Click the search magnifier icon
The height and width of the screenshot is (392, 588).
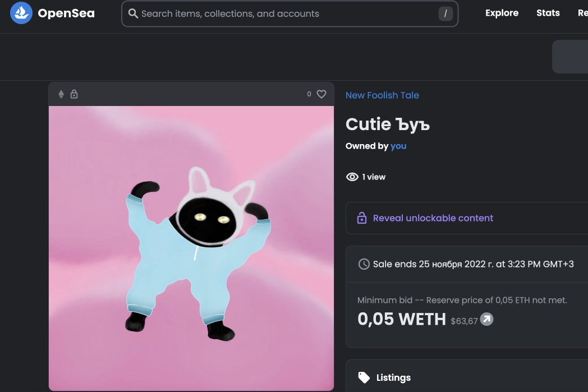(132, 13)
